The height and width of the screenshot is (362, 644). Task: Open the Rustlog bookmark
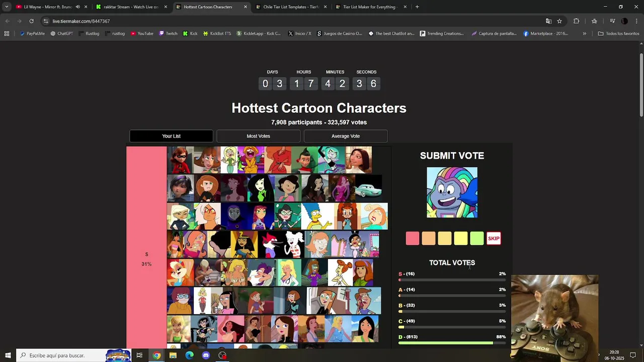89,34
